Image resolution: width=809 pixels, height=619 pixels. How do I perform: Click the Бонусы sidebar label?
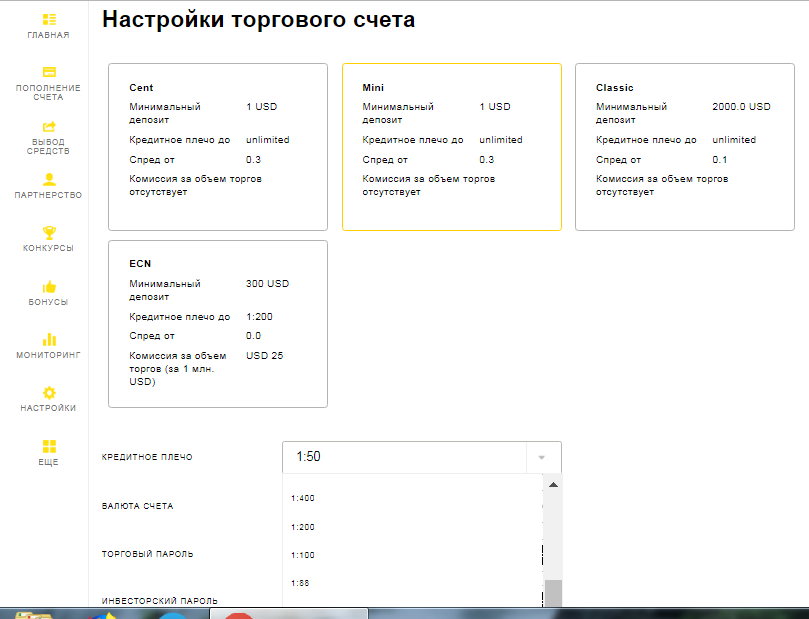click(x=48, y=302)
